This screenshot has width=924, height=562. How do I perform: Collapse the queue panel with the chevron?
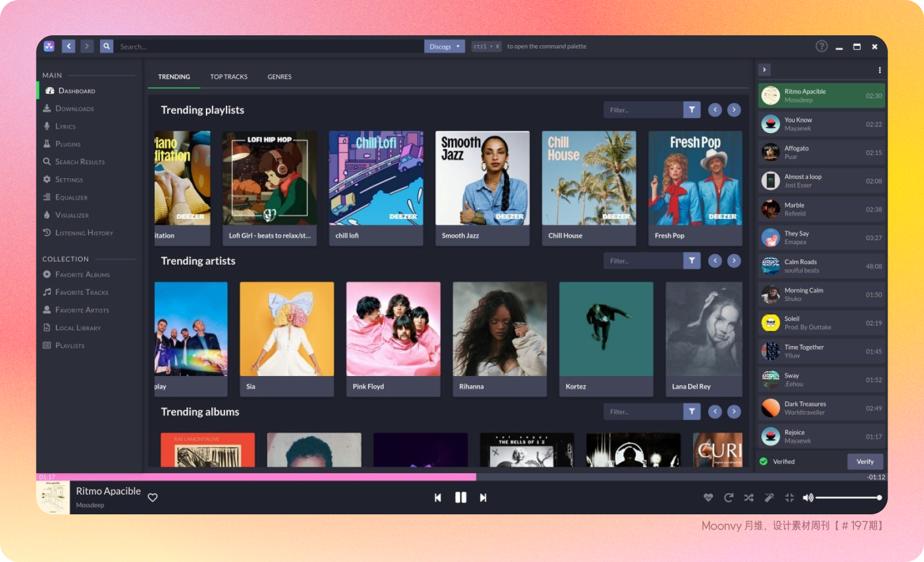pyautogui.click(x=764, y=70)
